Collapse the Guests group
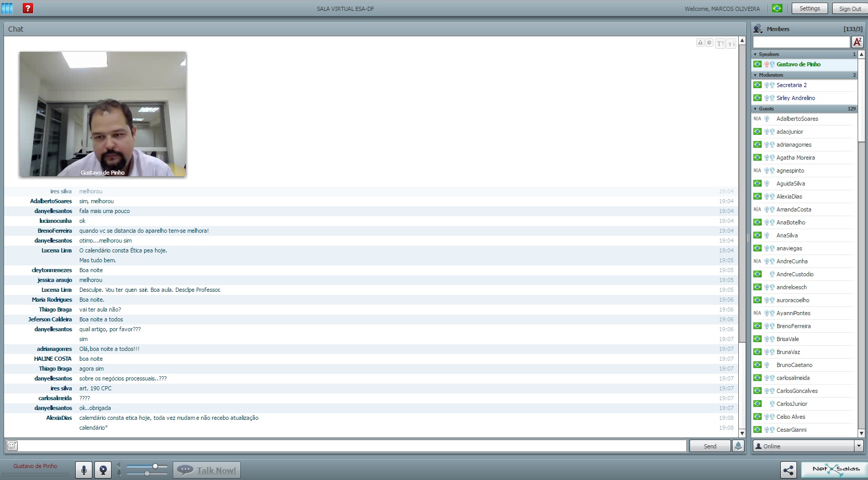The image size is (868, 480). (755, 109)
